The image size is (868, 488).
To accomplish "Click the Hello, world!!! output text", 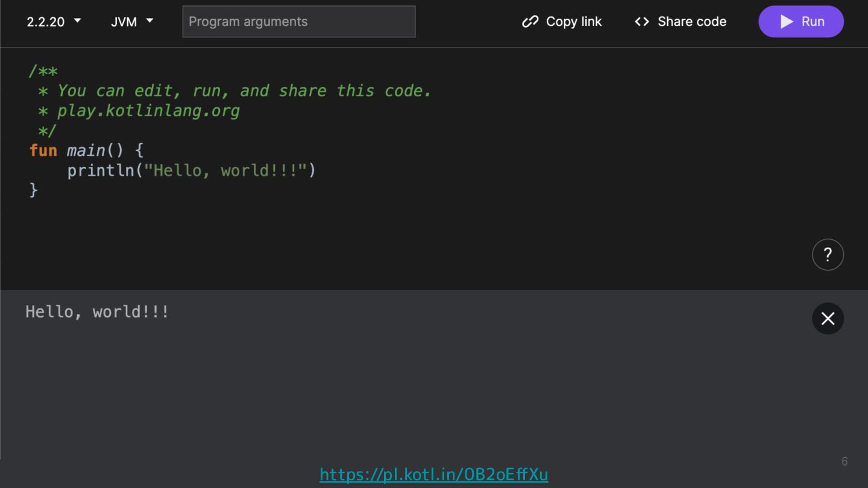I will click(x=98, y=312).
